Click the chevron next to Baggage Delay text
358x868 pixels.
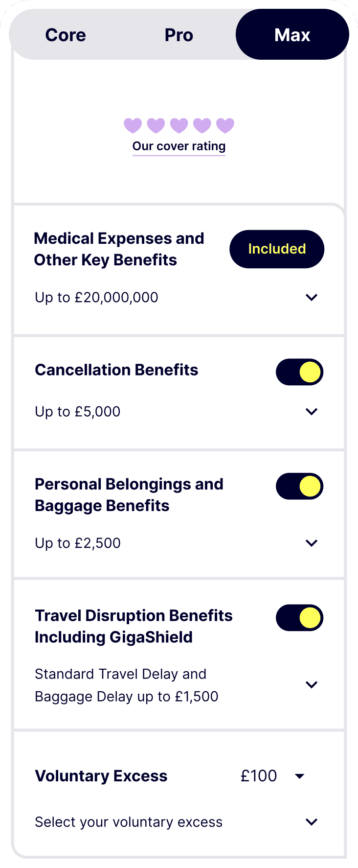(312, 685)
